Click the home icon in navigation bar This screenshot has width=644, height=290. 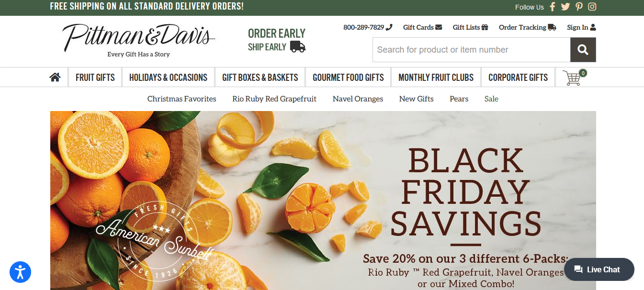tap(55, 77)
